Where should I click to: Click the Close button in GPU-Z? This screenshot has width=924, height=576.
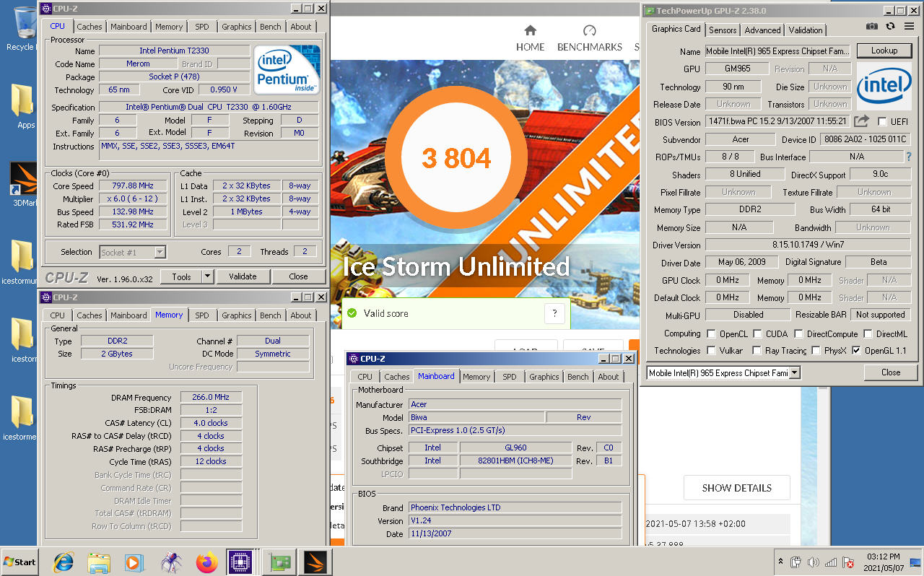click(x=891, y=372)
